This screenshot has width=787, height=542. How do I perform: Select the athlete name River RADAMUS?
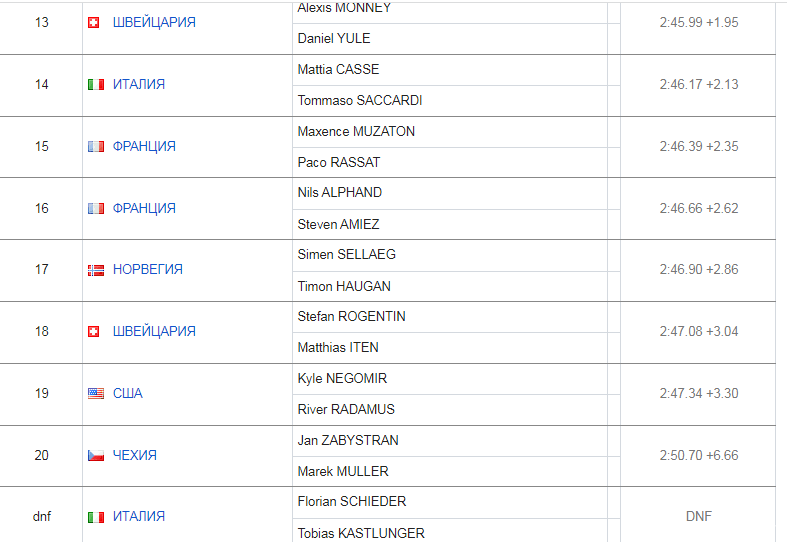[346, 410]
